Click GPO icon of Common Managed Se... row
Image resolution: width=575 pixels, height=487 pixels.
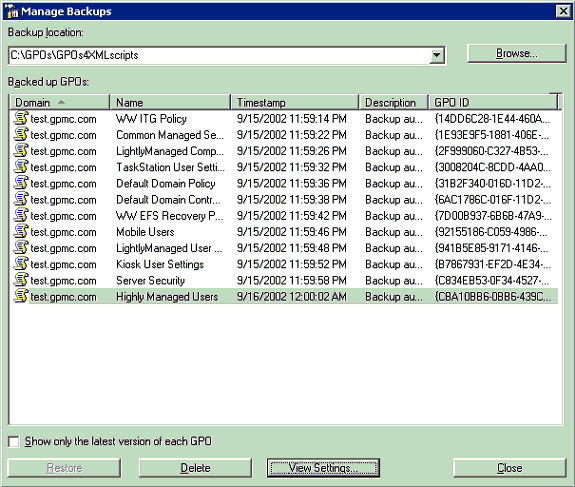pos(21,134)
